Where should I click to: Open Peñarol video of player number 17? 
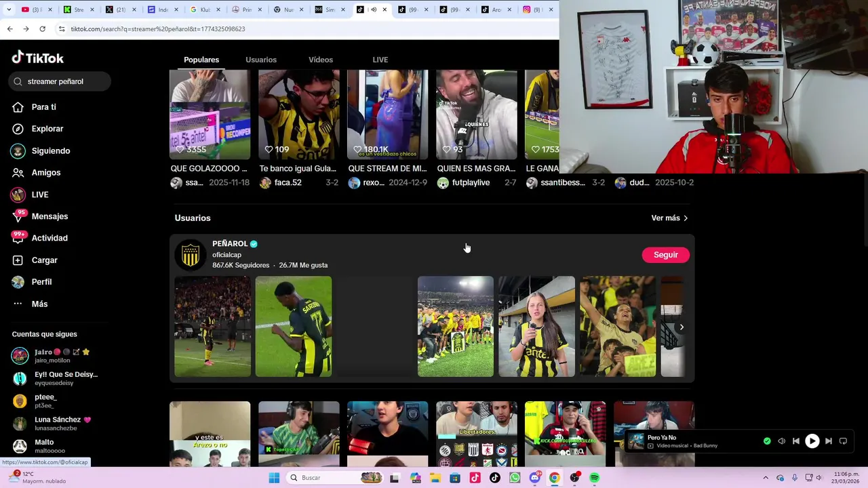point(294,326)
